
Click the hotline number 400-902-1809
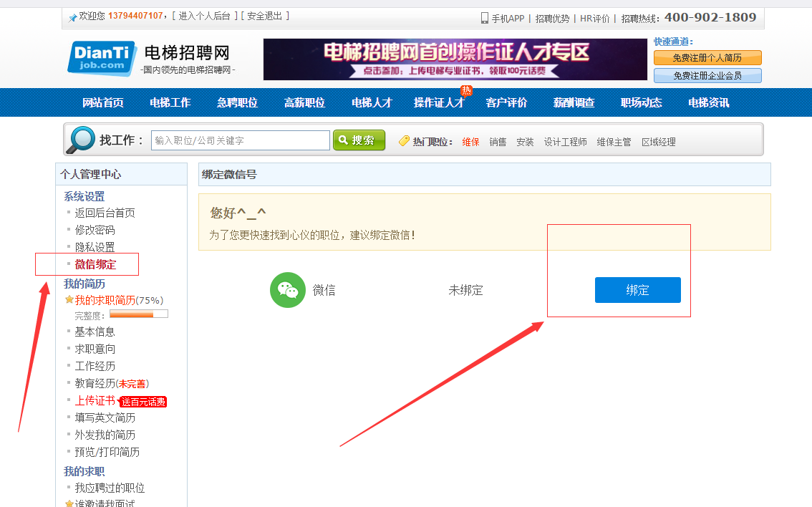tap(710, 18)
